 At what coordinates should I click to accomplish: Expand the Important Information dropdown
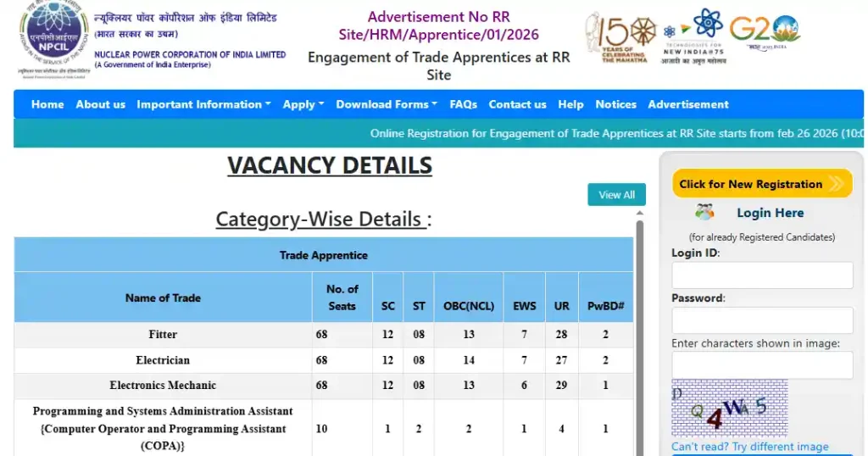point(203,104)
